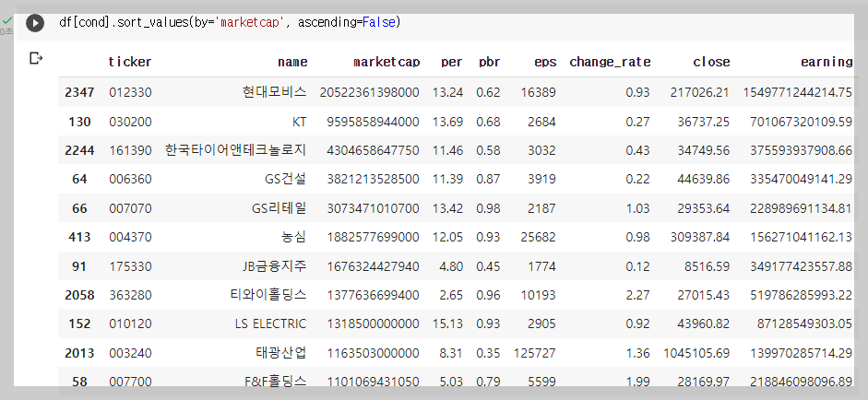The height and width of the screenshot is (400, 868).
Task: Click the 'marketcap' column header
Action: pos(386,62)
